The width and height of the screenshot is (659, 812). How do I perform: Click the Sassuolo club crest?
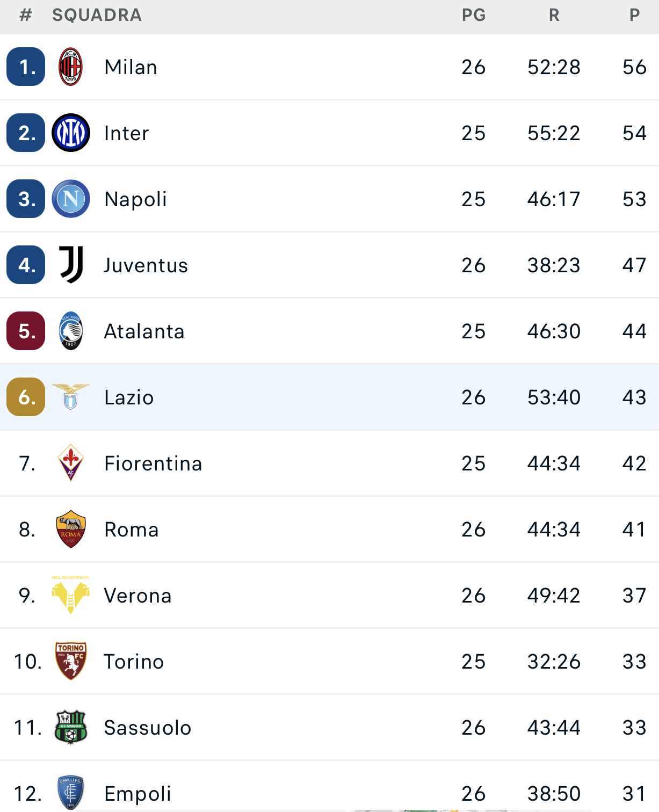tap(70, 727)
